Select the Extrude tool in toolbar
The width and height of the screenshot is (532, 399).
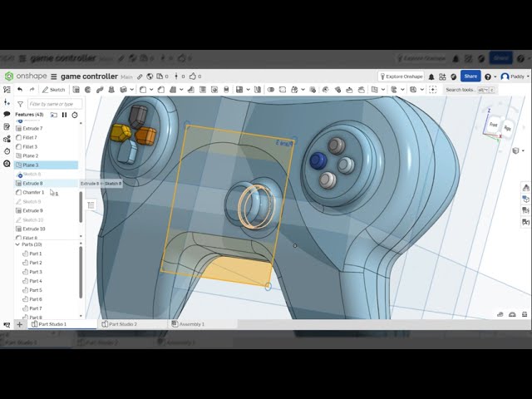(x=76, y=90)
